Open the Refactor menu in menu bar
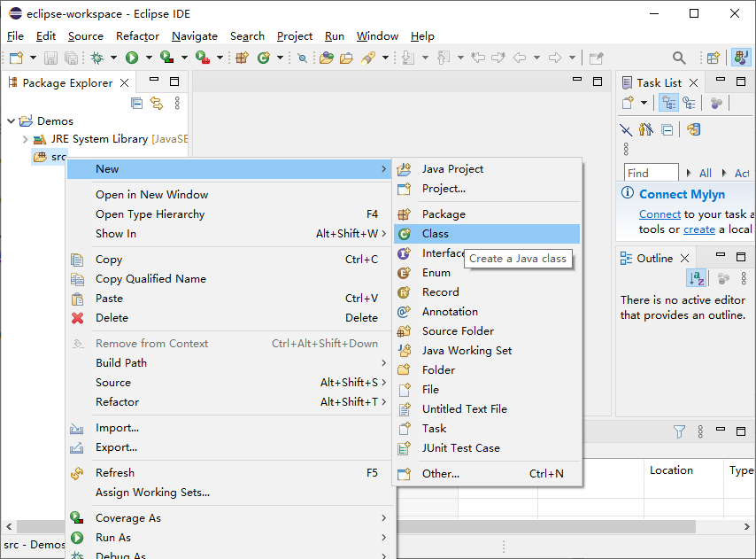Image resolution: width=756 pixels, height=559 pixels. [137, 36]
